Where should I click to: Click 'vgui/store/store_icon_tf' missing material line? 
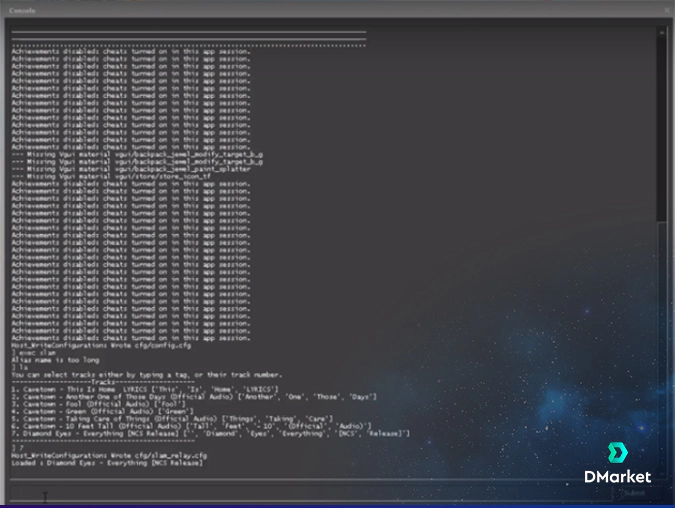coord(111,177)
